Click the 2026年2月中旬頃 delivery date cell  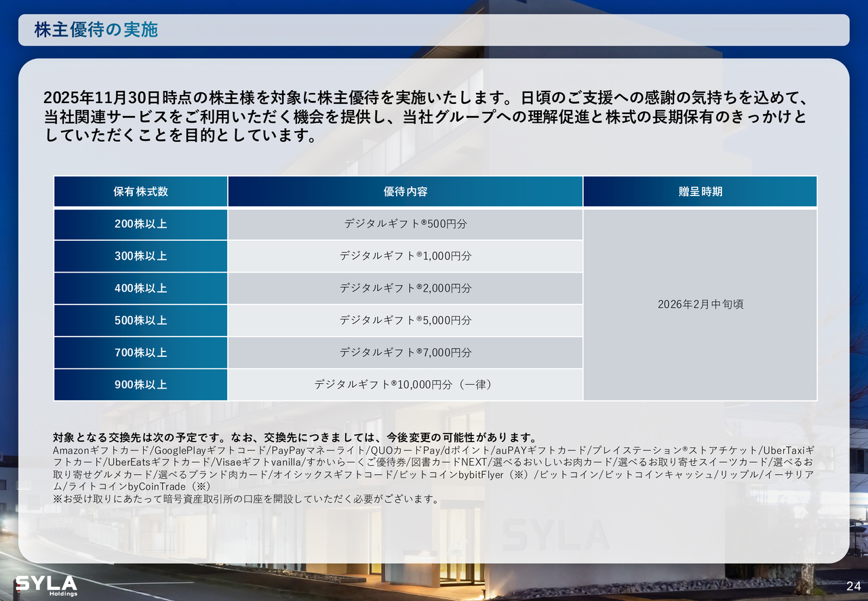coord(701,305)
